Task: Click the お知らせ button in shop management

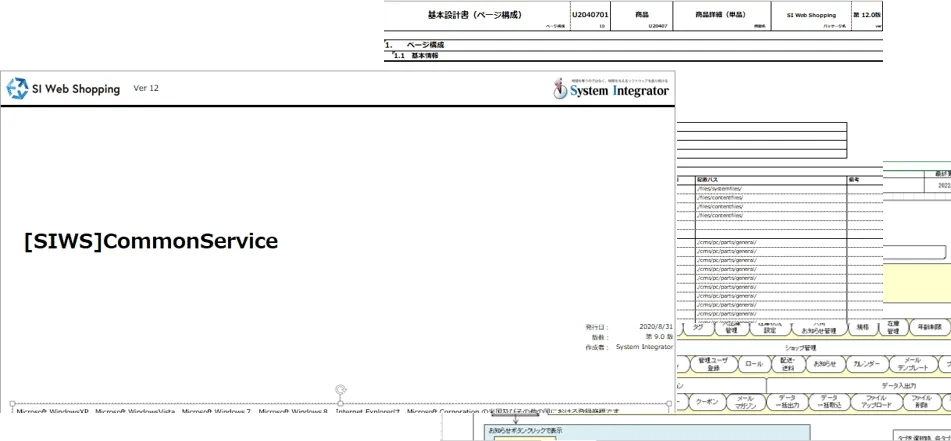Action: click(x=825, y=364)
